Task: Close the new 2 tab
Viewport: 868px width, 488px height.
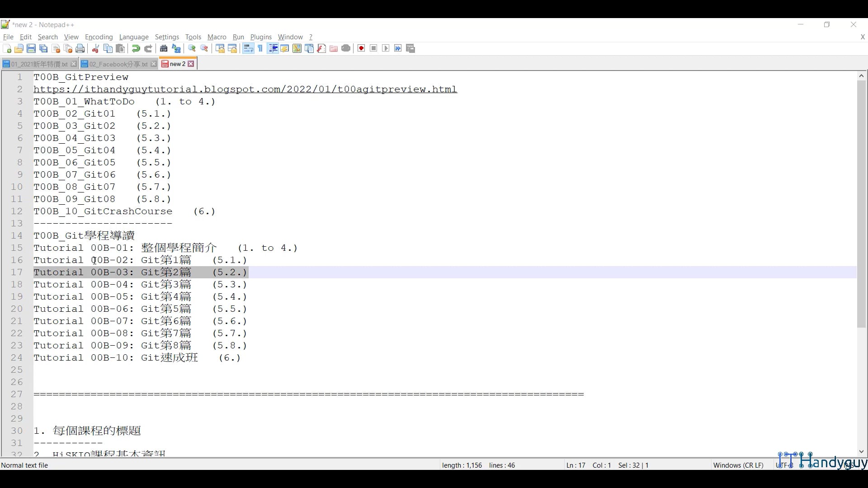Action: tap(191, 64)
